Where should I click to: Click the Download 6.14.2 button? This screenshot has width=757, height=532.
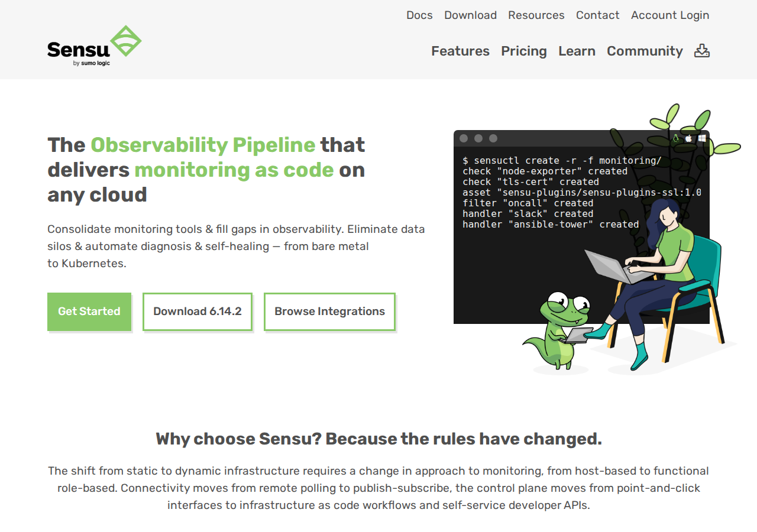coord(198,312)
